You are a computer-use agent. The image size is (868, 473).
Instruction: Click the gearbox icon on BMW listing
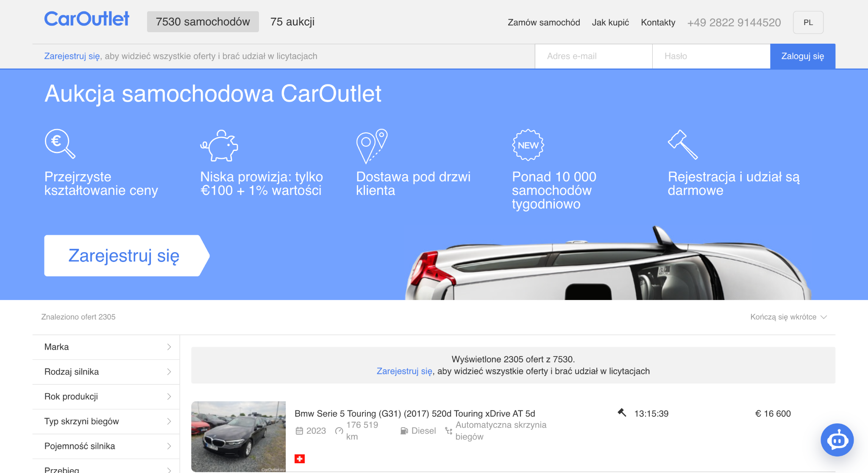coord(448,431)
